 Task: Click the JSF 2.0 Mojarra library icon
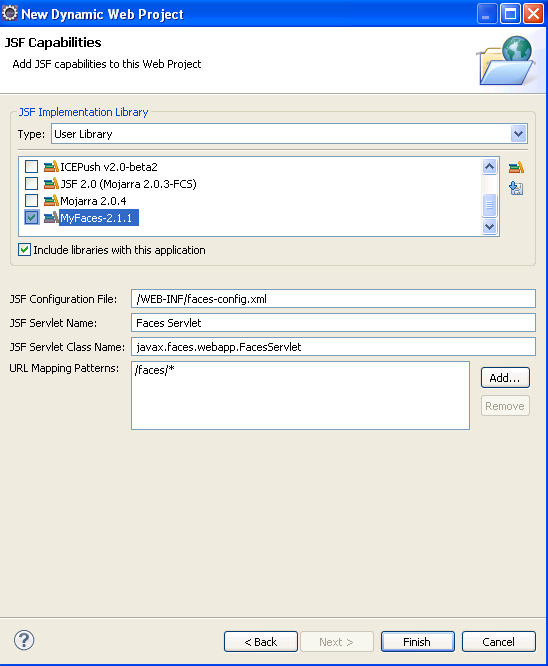tap(51, 183)
